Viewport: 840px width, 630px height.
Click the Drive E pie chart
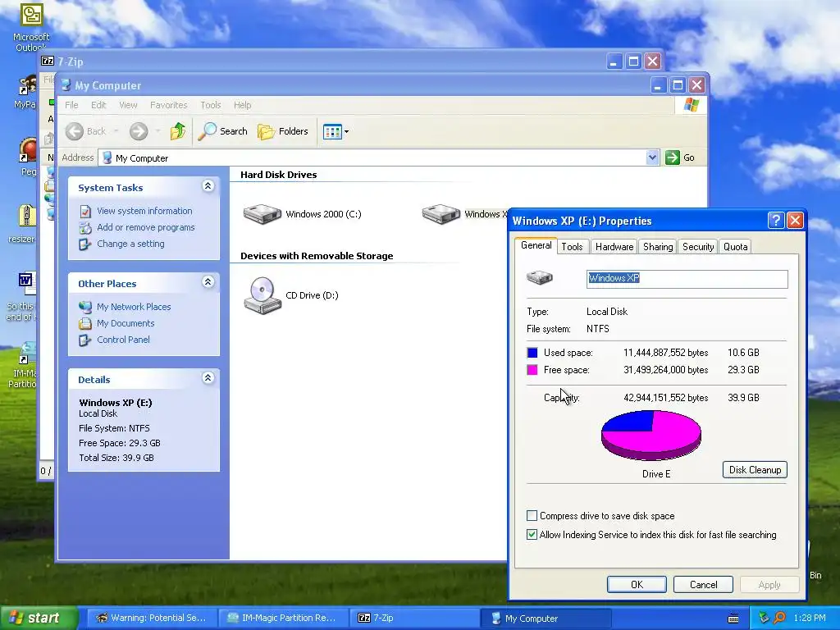point(651,435)
